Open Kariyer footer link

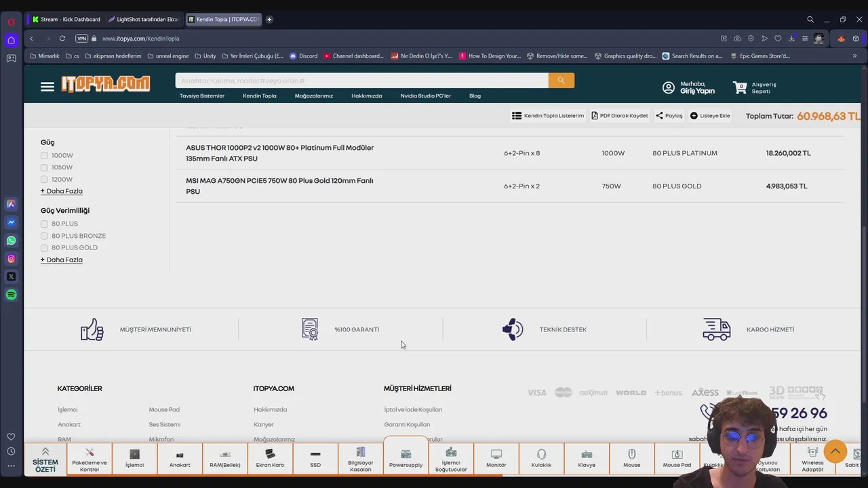[x=264, y=424]
